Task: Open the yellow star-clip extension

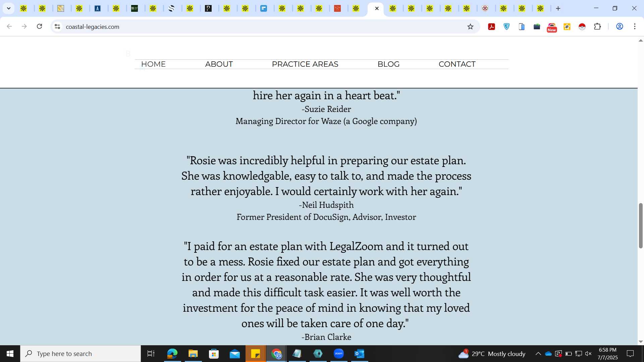Action: click(x=567, y=26)
